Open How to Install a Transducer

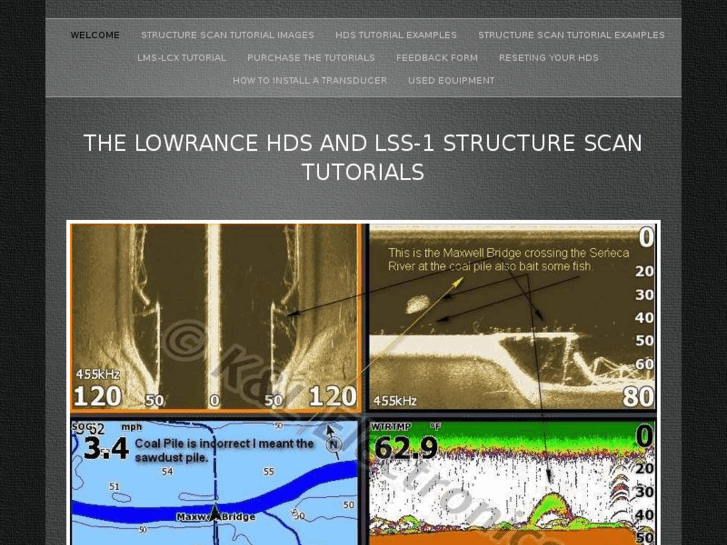tap(310, 81)
